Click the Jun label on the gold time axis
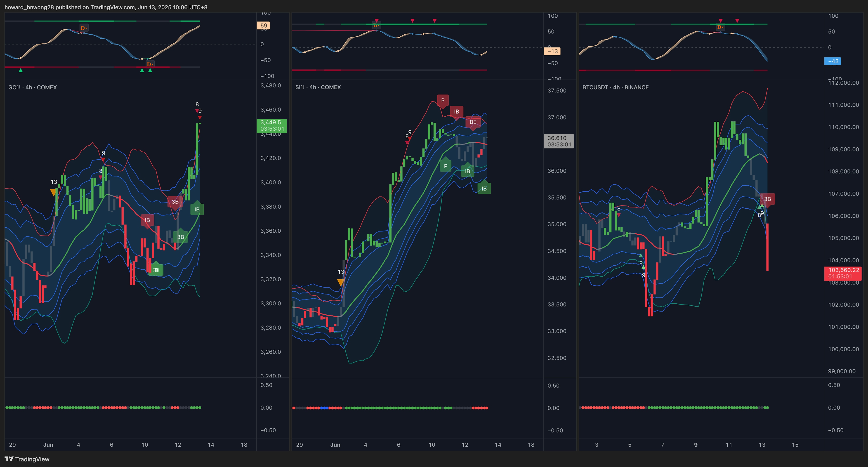Image resolution: width=868 pixels, height=467 pixels. click(48, 445)
